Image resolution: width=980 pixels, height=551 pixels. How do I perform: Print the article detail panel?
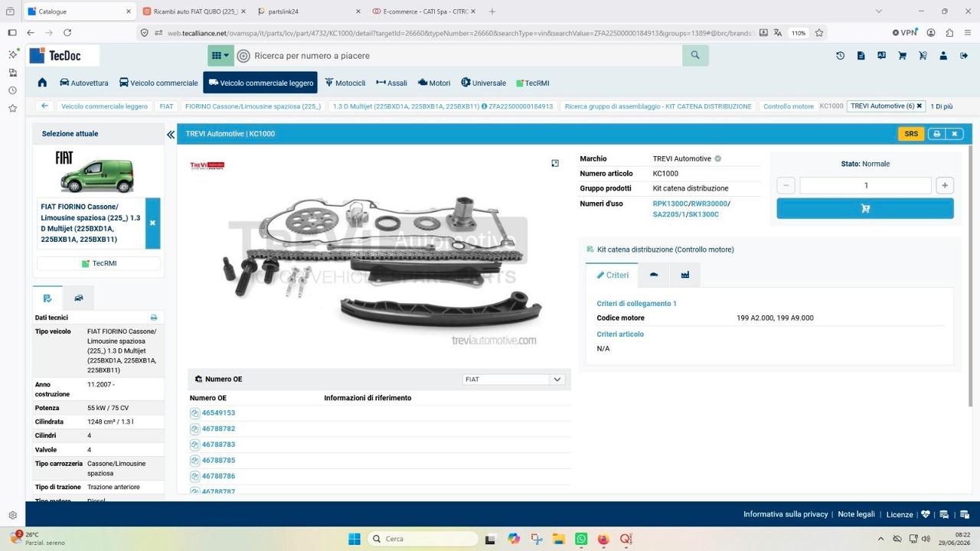pyautogui.click(x=936, y=134)
